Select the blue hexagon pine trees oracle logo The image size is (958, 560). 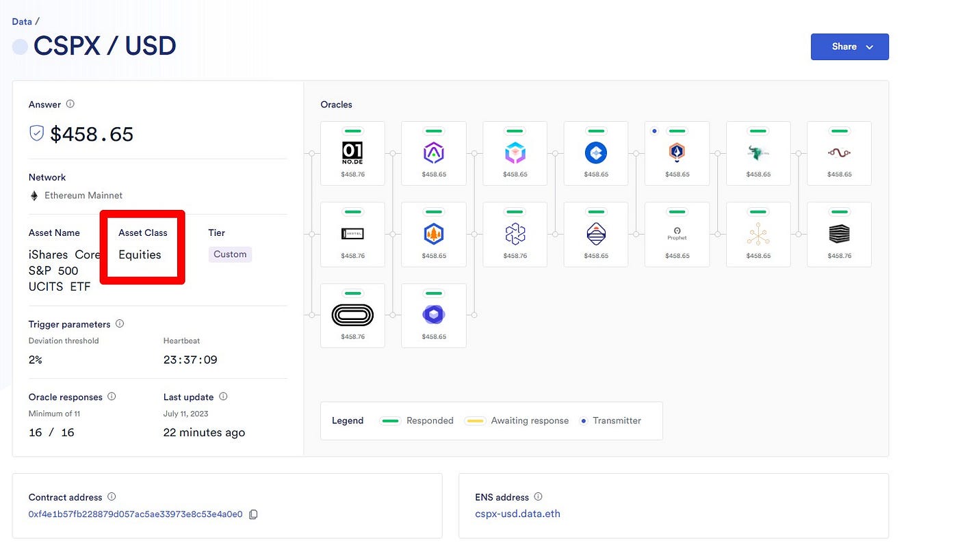[434, 234]
